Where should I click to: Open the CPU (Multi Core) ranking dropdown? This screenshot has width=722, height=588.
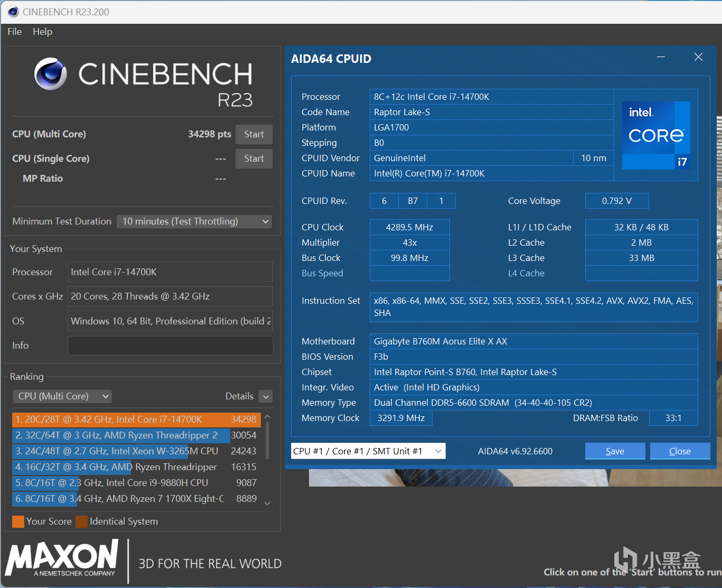click(x=62, y=396)
